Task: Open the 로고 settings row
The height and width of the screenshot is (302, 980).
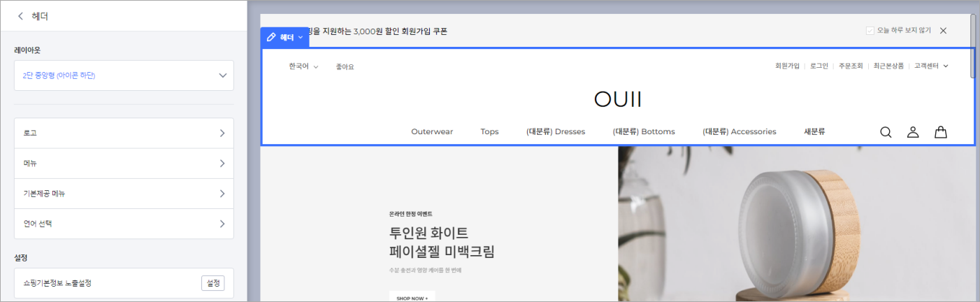Action: [x=124, y=133]
